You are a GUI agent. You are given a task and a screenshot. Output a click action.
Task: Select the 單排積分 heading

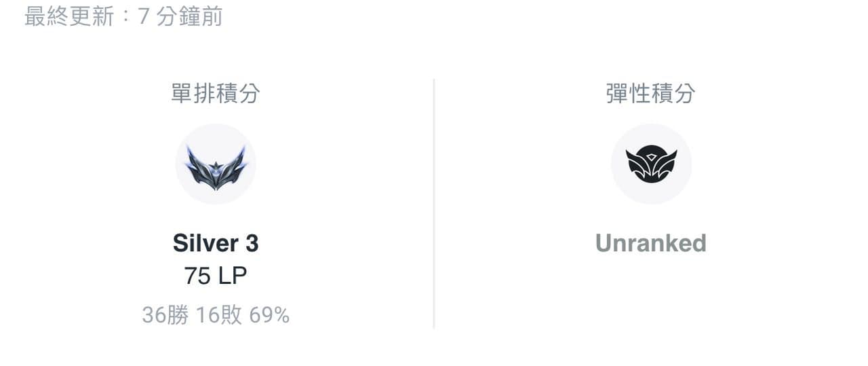pos(216,94)
